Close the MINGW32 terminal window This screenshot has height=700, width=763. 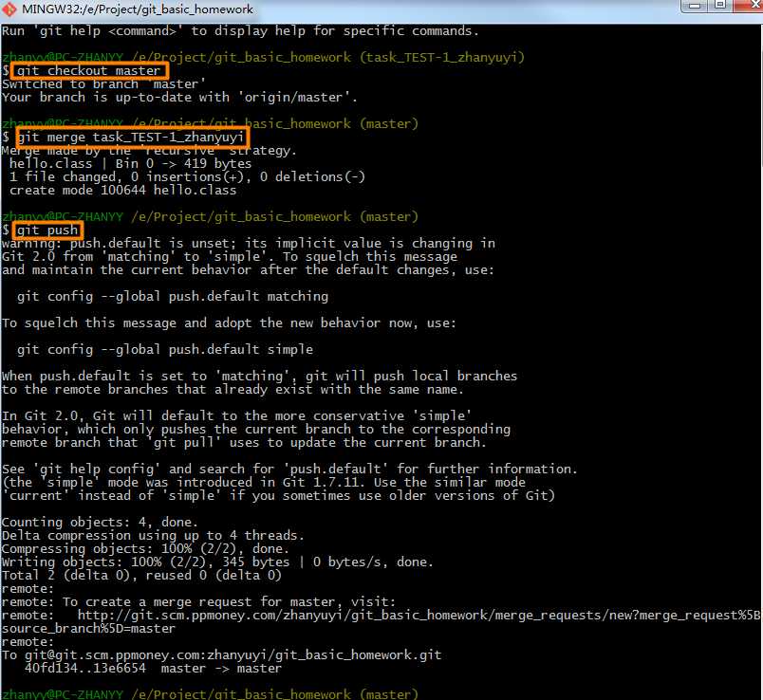[749, 6]
